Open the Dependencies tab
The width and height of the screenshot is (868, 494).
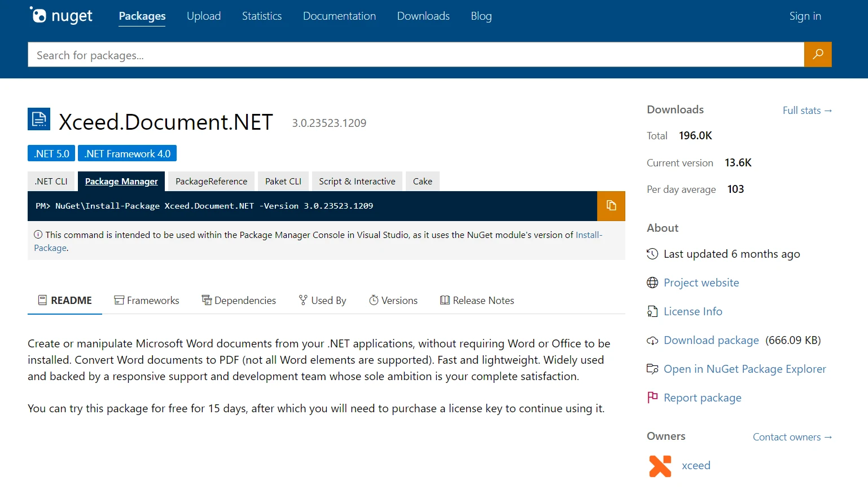[x=239, y=301]
